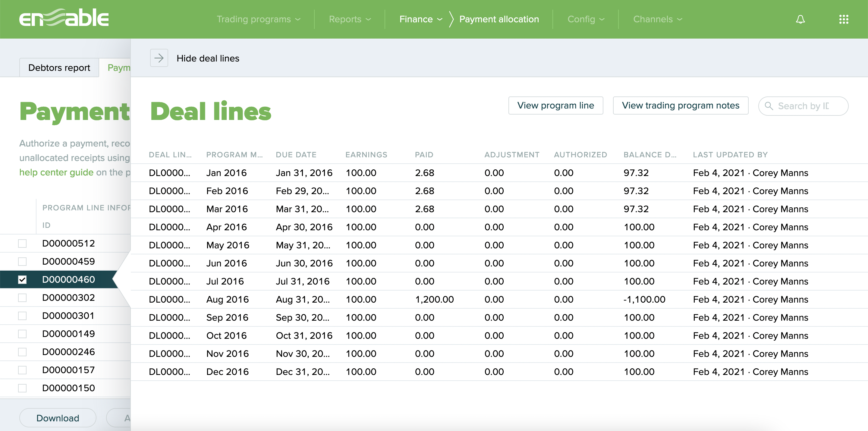Click the help center guide link
Viewport: 868px width, 431px height.
tap(56, 172)
